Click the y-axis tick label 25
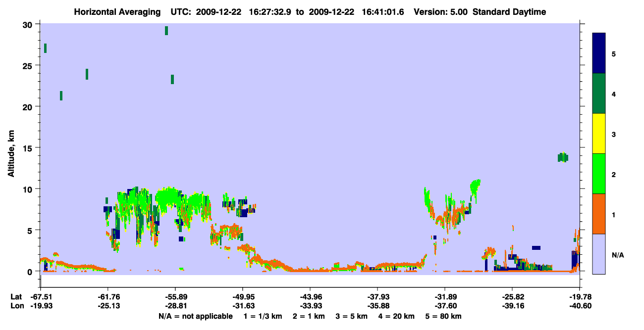Screen dimensions: 644x330 click(28, 66)
